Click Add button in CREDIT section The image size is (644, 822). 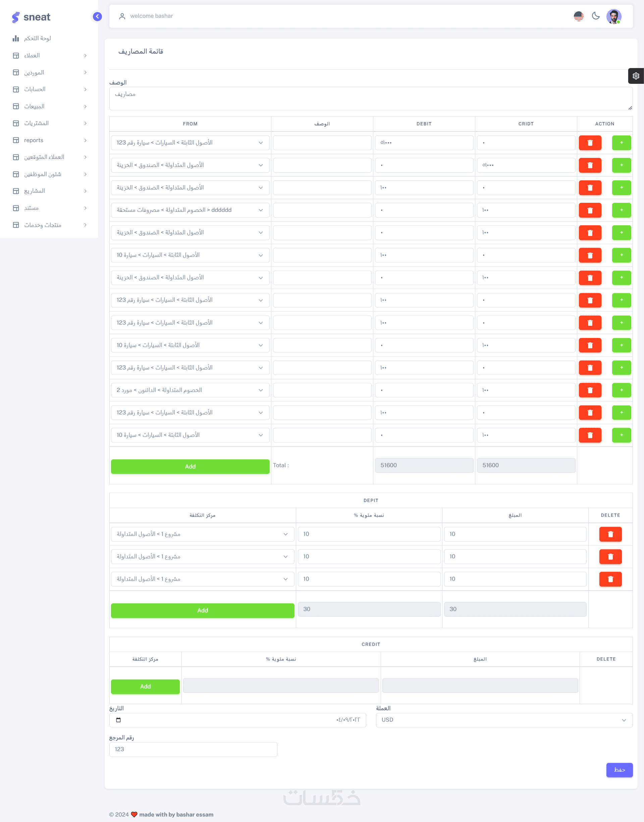(145, 686)
